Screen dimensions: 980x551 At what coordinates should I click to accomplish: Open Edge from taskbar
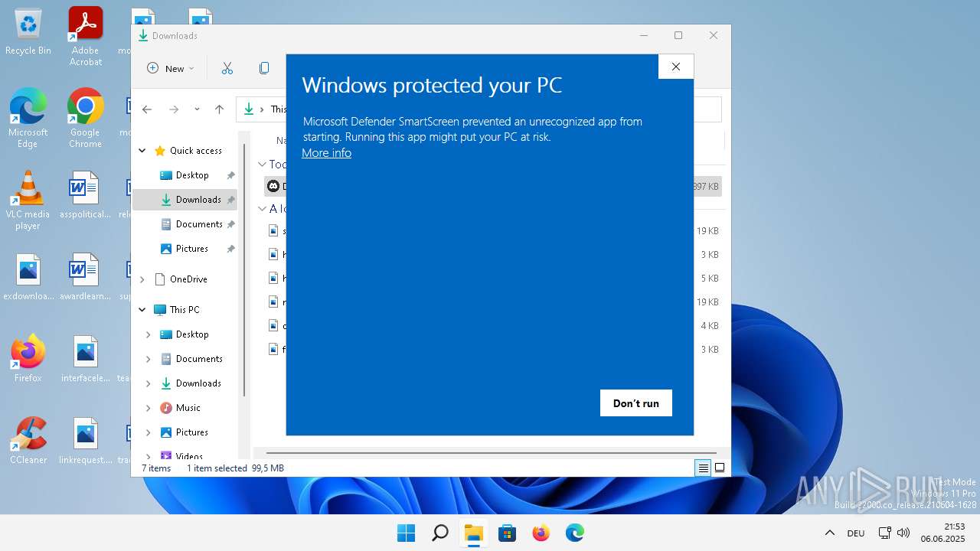(574, 533)
